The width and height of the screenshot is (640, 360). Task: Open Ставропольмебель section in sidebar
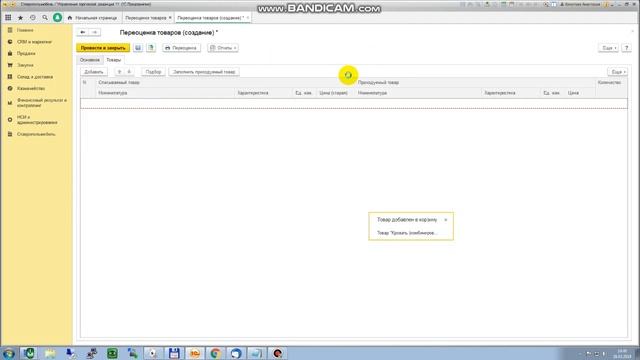[36, 134]
